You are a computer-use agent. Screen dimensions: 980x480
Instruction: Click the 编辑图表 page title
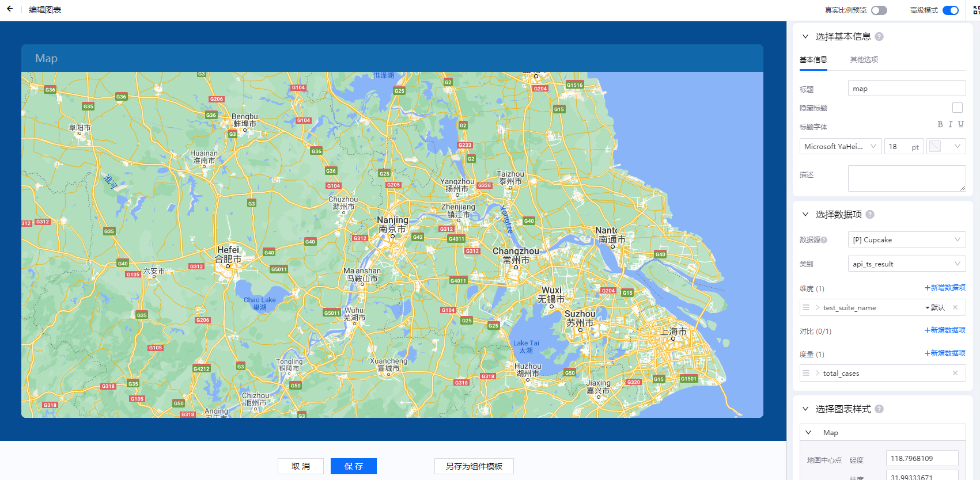click(45, 10)
